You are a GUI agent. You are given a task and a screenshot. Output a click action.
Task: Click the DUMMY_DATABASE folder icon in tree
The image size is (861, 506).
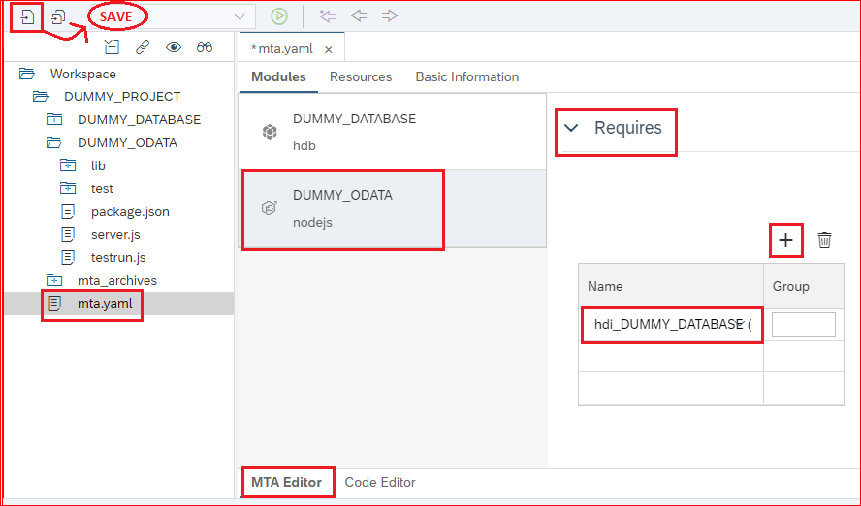tap(54, 119)
